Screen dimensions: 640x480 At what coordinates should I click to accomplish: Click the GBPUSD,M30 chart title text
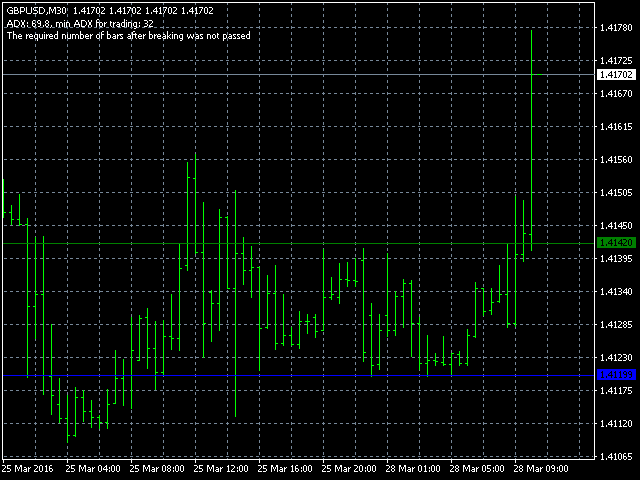point(37,11)
